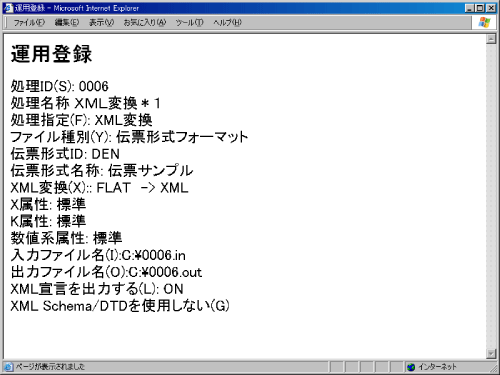Click the vertical scrollbar track
This screenshot has height=375, width=500.
pyautogui.click(x=491, y=196)
